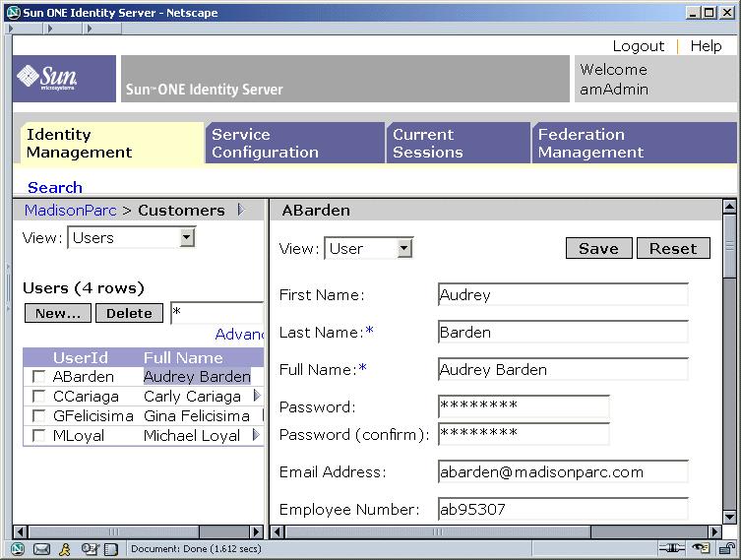741x560 pixels.
Task: Click the Search link
Action: coord(55,187)
